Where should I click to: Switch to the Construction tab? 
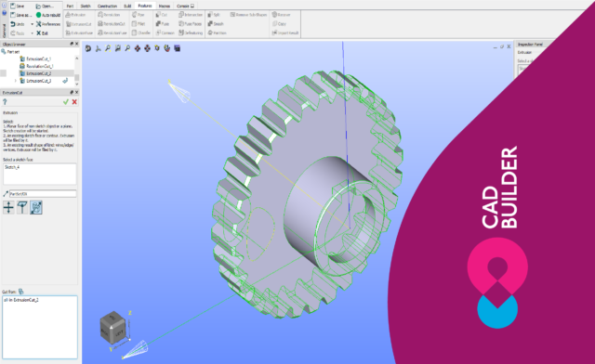click(108, 6)
